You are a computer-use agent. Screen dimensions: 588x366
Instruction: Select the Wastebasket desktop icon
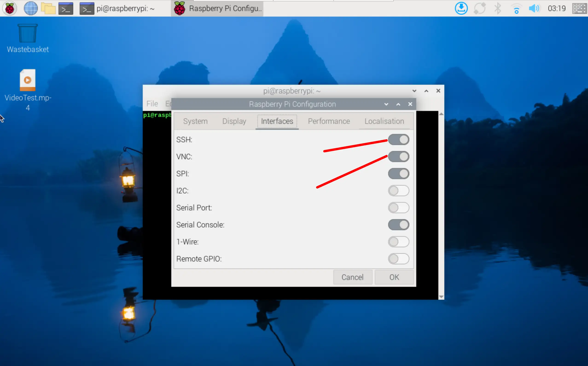(x=28, y=38)
